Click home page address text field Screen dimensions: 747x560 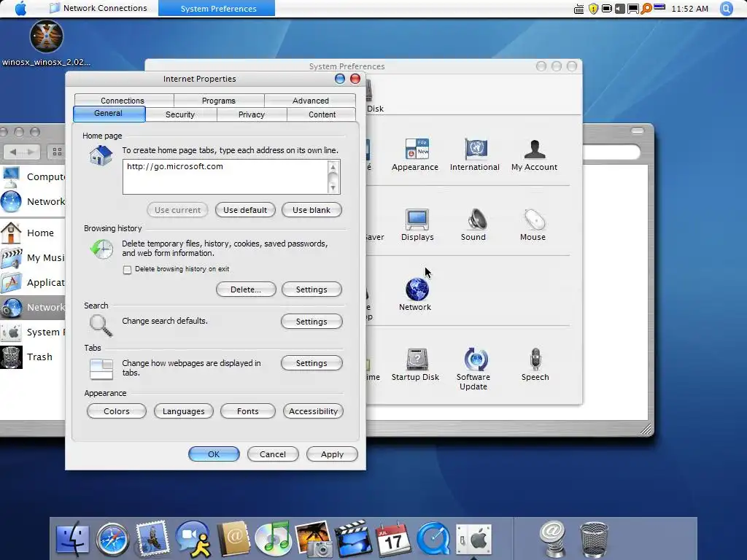tap(225, 176)
